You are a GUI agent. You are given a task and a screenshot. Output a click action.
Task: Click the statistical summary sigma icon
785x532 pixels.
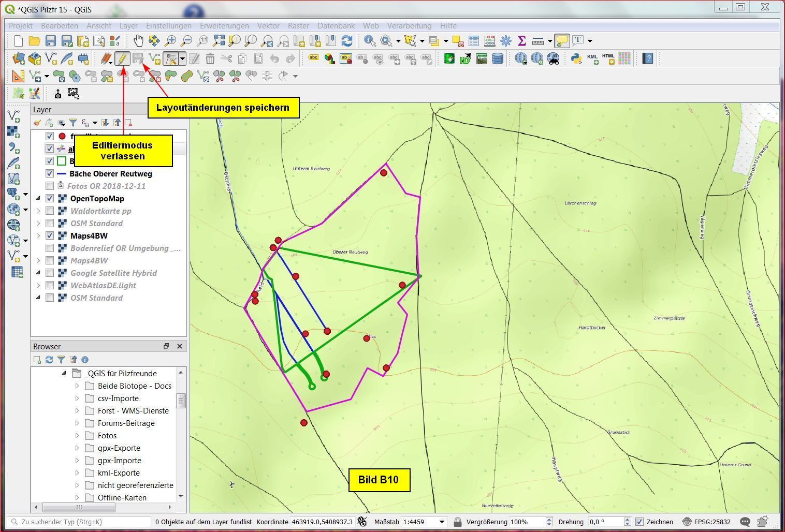pyautogui.click(x=522, y=41)
